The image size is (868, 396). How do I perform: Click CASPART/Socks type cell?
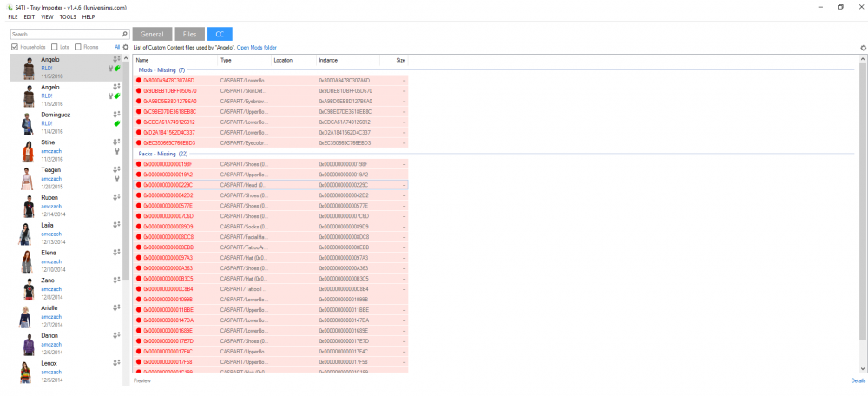pyautogui.click(x=244, y=227)
